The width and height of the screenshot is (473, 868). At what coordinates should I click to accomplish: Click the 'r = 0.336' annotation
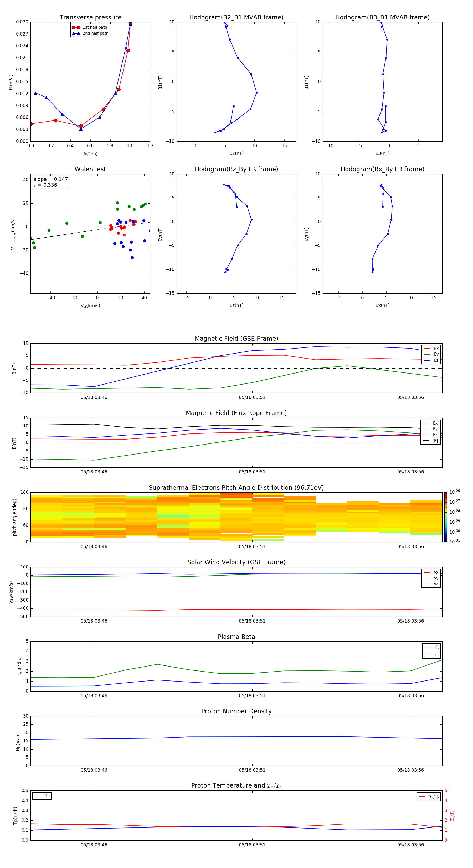point(45,185)
